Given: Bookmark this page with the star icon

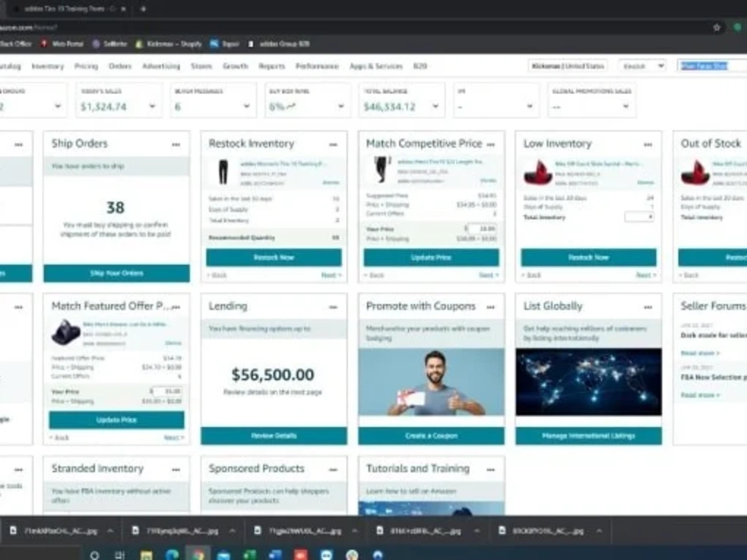Looking at the screenshot, I should coord(716,28).
